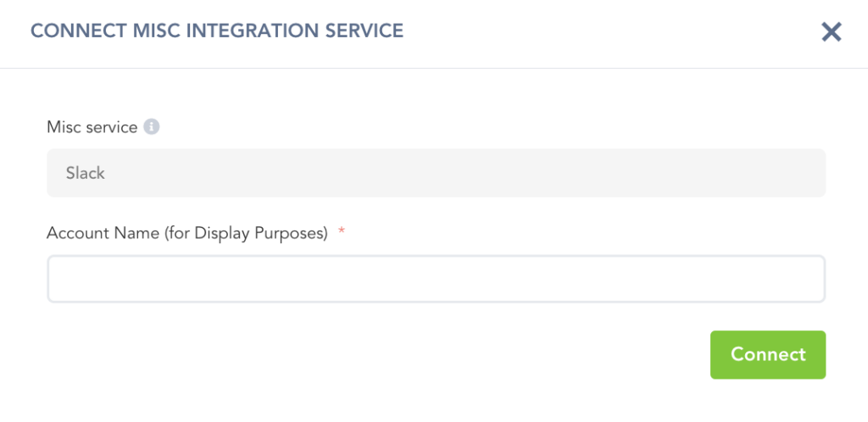The height and width of the screenshot is (422, 868).
Task: Focus the empty account display name box
Action: click(436, 279)
